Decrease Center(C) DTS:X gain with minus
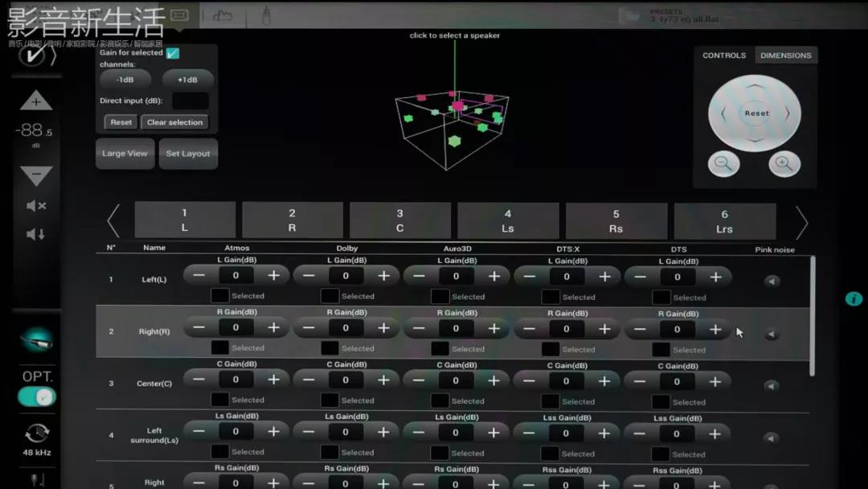The width and height of the screenshot is (868, 489). pos(529,381)
